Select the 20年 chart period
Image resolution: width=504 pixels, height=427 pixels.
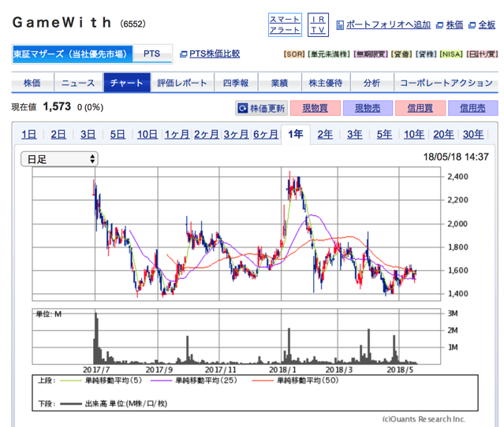point(443,134)
